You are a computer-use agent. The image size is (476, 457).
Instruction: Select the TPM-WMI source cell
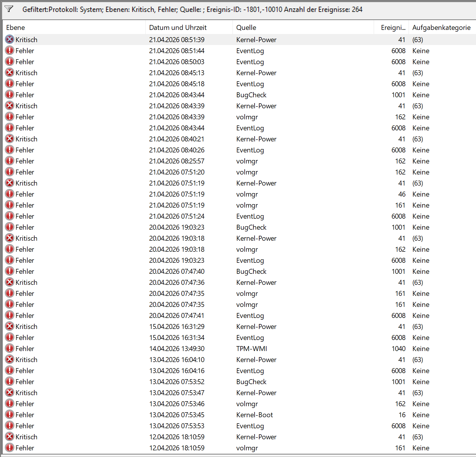pyautogui.click(x=252, y=349)
